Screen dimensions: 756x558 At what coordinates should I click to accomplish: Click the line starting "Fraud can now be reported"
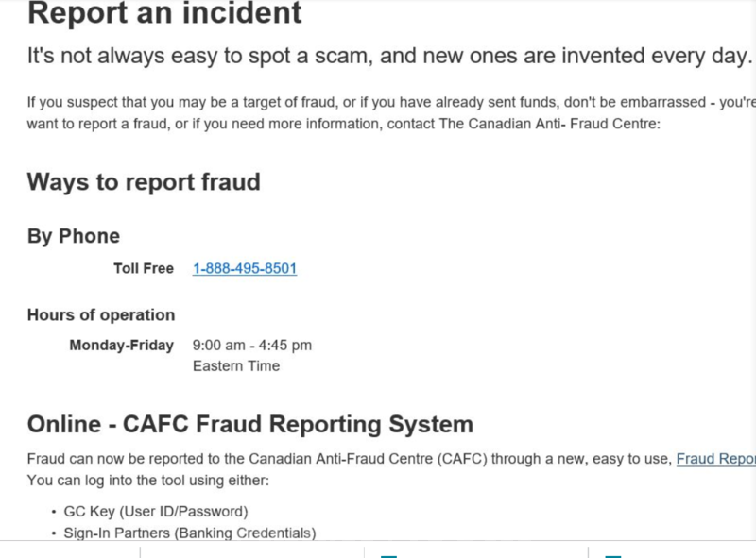pyautogui.click(x=350, y=459)
